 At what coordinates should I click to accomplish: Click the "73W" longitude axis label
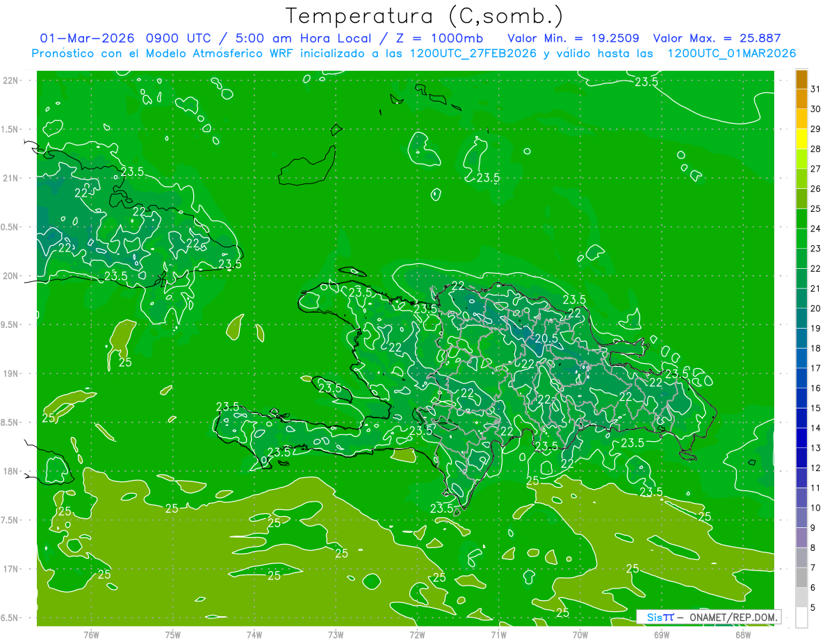point(336,634)
